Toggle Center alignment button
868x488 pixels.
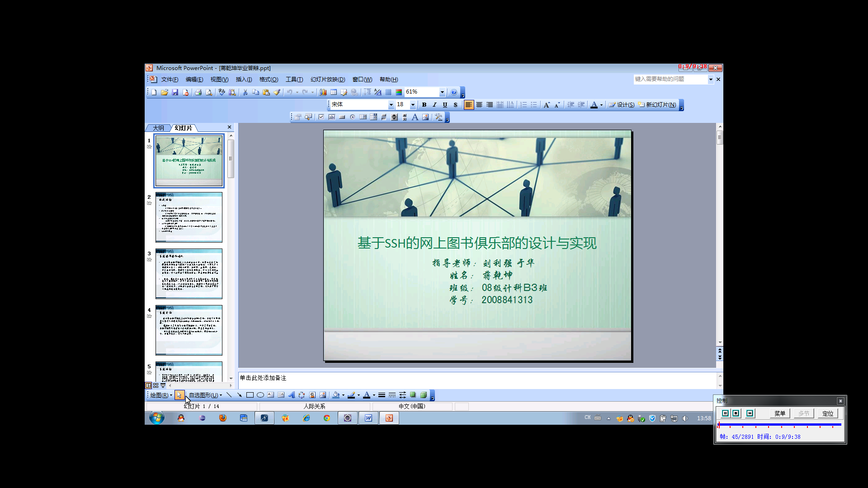(479, 105)
